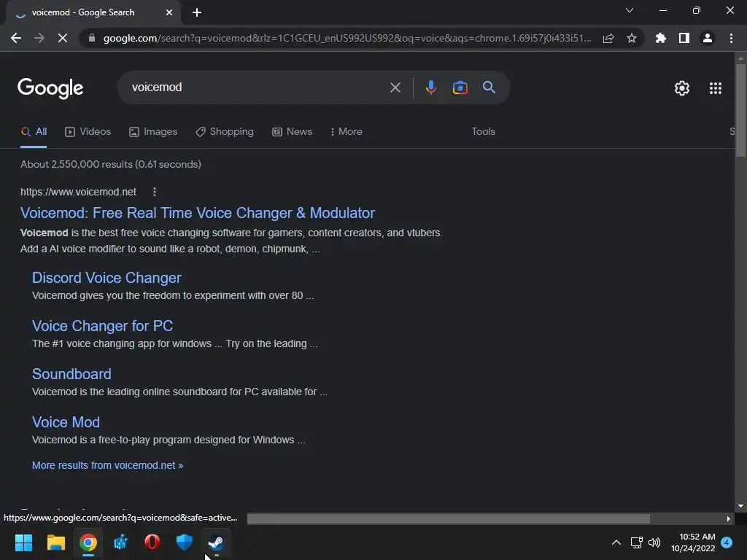This screenshot has width=747, height=560.
Task: Select the All results tab
Action: point(34,132)
